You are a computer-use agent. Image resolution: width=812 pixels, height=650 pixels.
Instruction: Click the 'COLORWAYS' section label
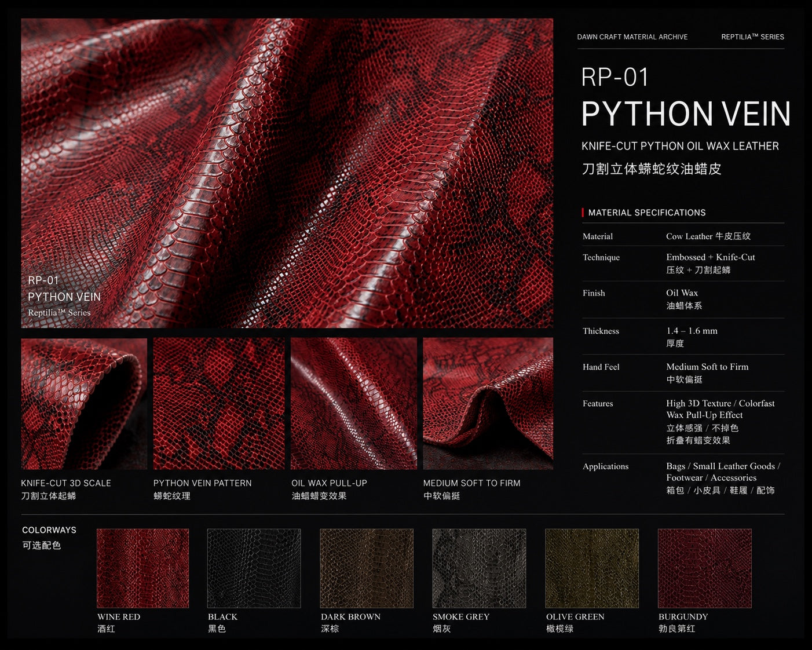click(49, 530)
